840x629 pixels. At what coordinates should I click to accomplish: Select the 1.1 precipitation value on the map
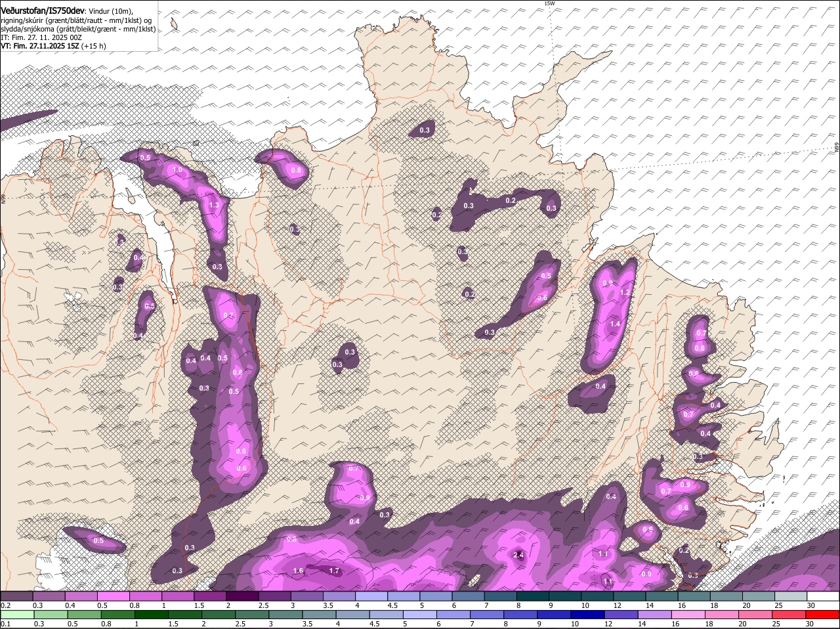click(x=604, y=554)
